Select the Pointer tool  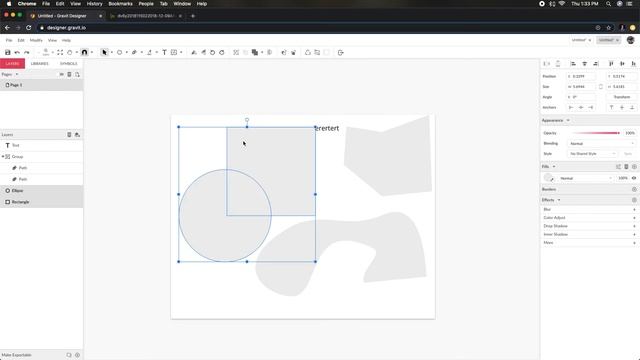click(x=104, y=52)
